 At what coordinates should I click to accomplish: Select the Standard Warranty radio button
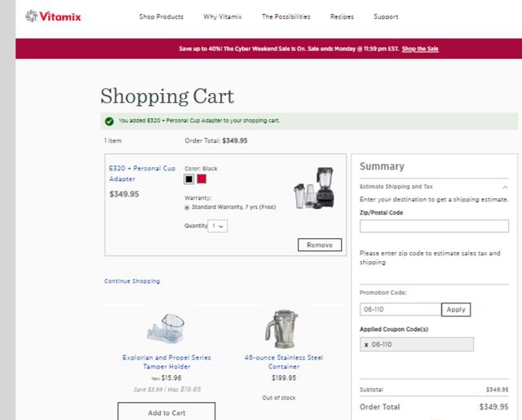(x=187, y=207)
